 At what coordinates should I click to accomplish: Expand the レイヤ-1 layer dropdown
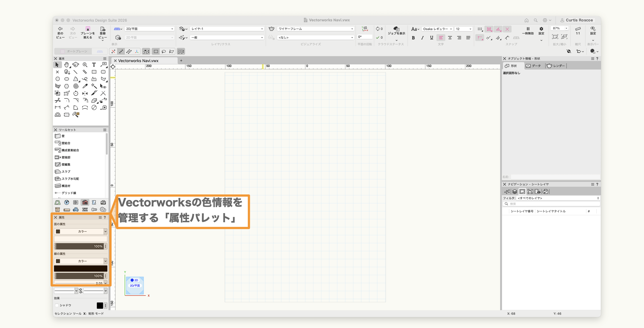227,29
